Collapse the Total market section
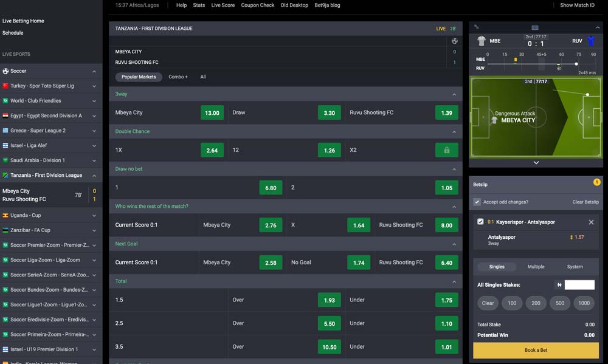This screenshot has height=364, width=608. 454,282
